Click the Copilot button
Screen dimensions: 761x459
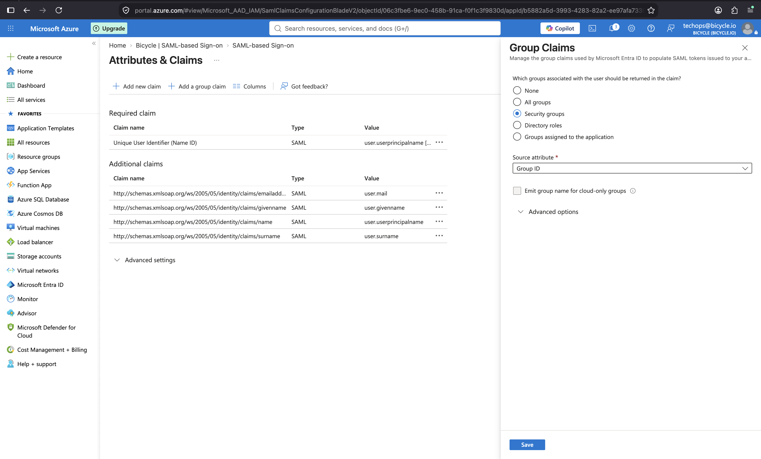pos(560,29)
